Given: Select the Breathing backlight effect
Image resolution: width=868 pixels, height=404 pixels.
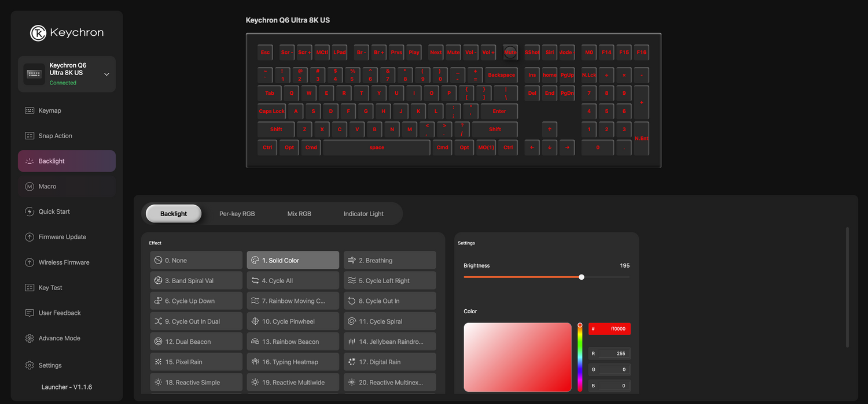Looking at the screenshot, I should 389,261.
